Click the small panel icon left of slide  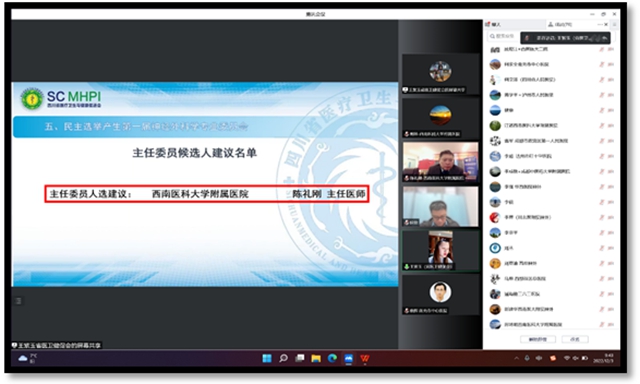point(18,301)
